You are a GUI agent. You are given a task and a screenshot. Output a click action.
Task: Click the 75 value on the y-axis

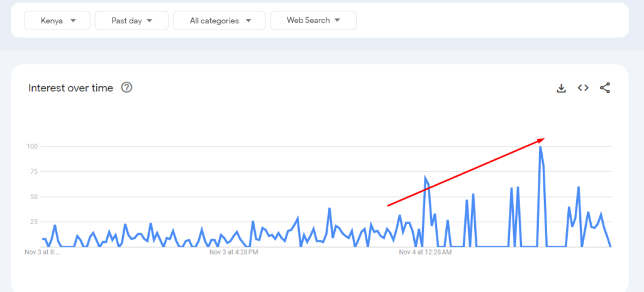[34, 172]
